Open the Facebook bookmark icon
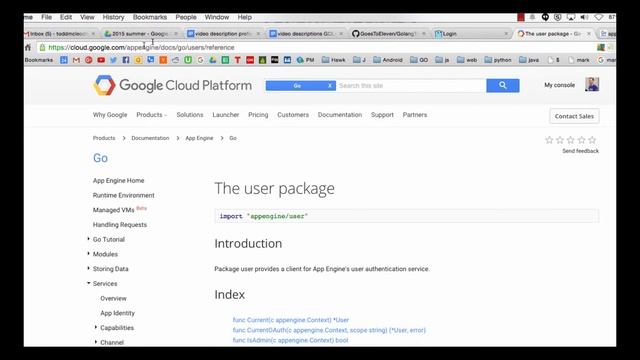Screen dimensions: 640x360 tap(126, 60)
